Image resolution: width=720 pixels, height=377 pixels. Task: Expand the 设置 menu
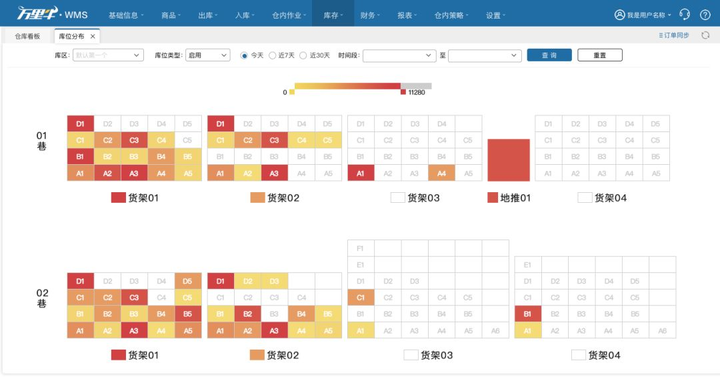(495, 15)
